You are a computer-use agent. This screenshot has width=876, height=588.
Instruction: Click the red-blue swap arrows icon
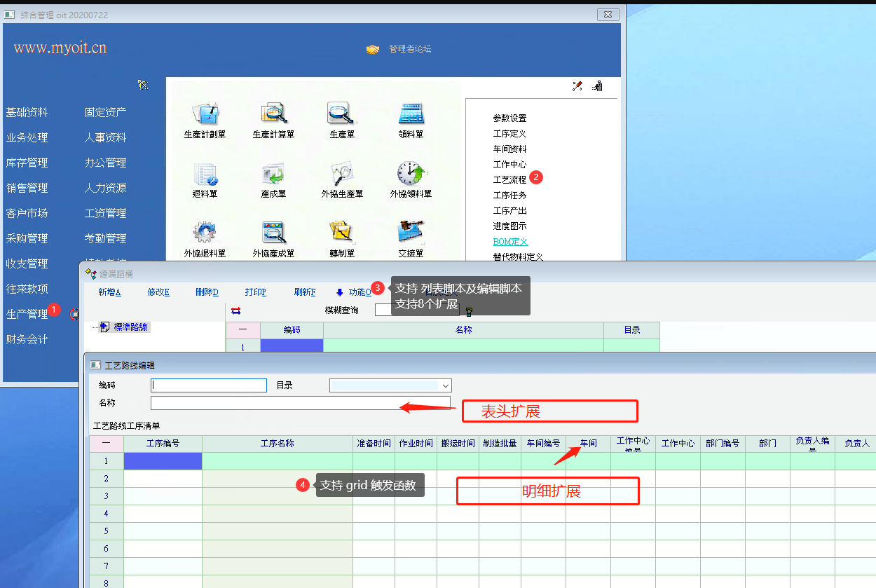235,310
